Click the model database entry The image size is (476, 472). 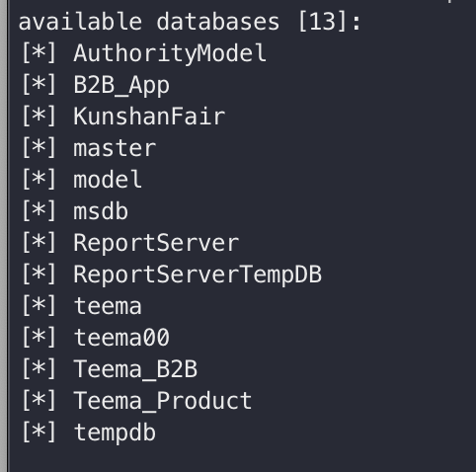pyautogui.click(x=108, y=180)
